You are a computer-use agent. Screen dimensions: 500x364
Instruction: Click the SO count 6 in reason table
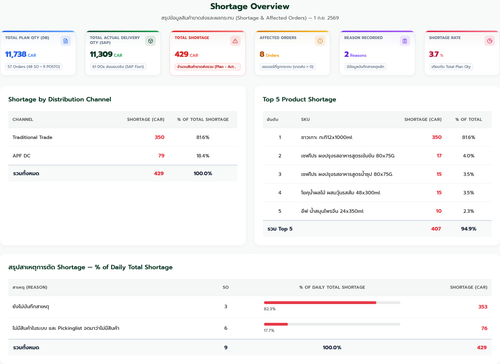point(226,328)
